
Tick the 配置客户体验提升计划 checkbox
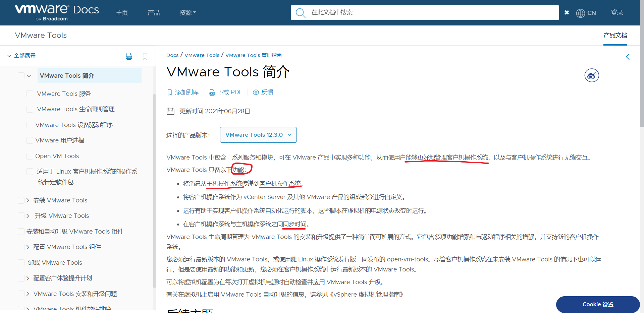pos(21,278)
